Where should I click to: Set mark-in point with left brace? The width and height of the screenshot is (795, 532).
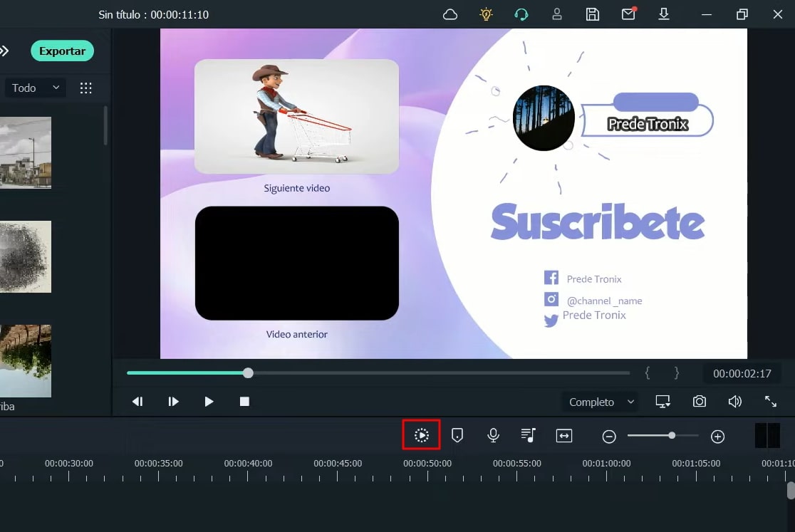(648, 373)
